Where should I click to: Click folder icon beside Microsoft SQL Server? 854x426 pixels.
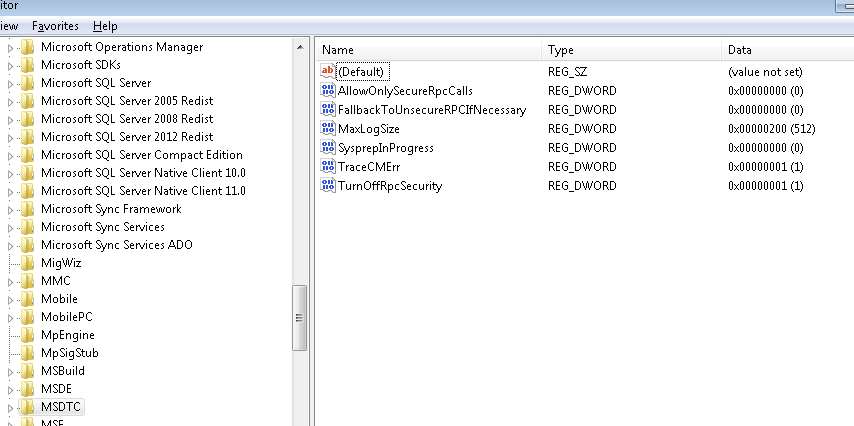(27, 83)
